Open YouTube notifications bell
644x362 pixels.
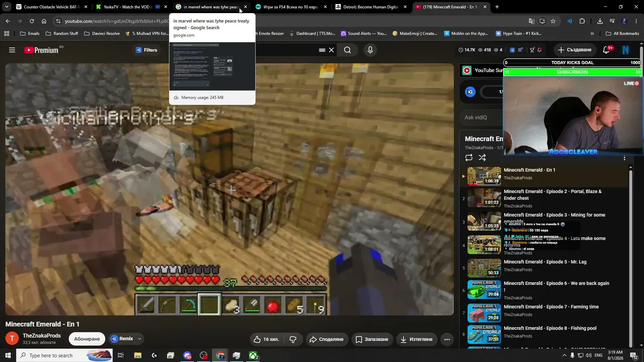pos(606,50)
